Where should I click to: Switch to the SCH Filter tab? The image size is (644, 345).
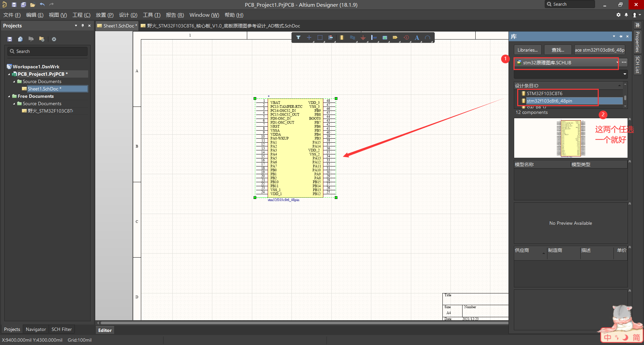coord(62,329)
